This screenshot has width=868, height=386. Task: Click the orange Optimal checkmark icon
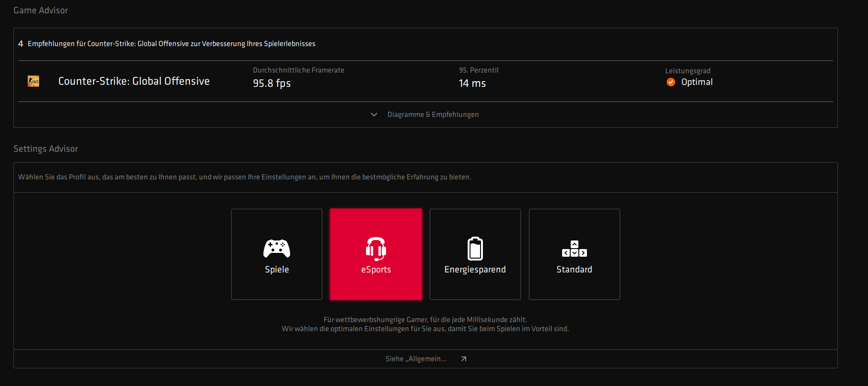(x=671, y=82)
